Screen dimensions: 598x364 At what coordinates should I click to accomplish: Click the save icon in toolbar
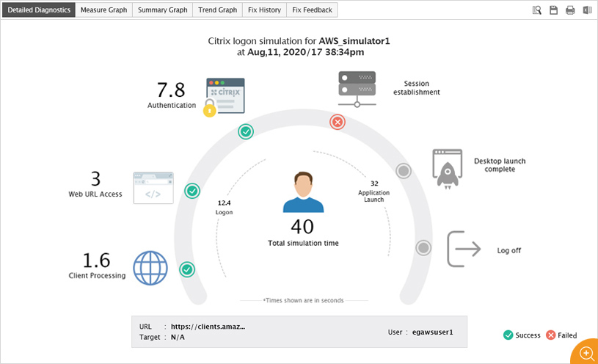(x=553, y=10)
